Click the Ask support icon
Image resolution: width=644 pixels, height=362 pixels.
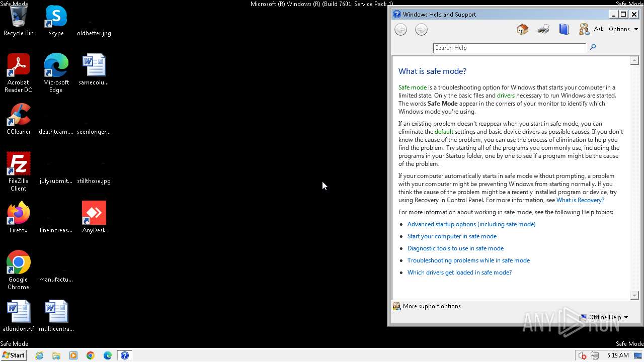(x=584, y=30)
